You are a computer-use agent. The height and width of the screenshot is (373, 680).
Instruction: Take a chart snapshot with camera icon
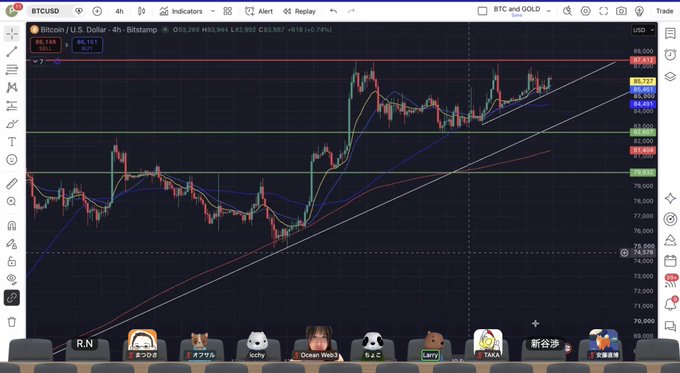click(621, 11)
